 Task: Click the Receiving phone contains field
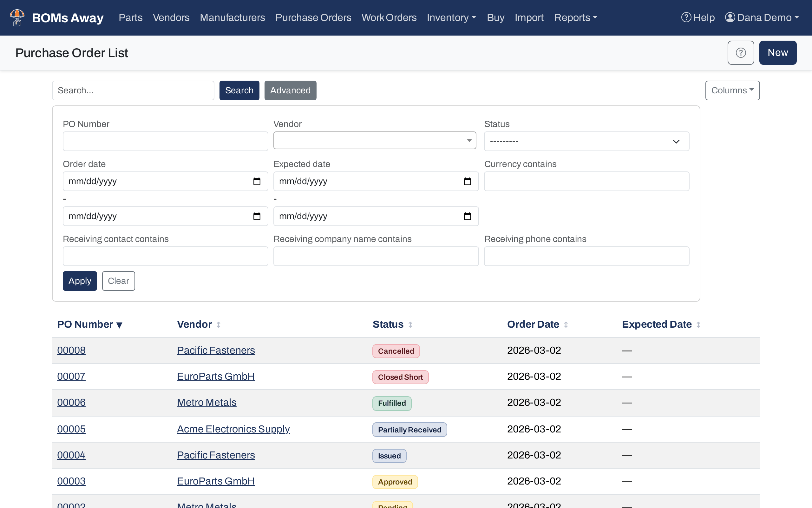[x=586, y=256]
